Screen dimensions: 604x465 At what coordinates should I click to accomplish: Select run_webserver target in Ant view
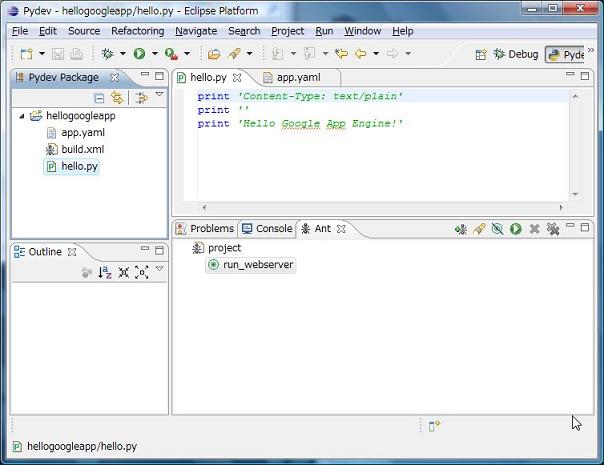click(x=258, y=265)
